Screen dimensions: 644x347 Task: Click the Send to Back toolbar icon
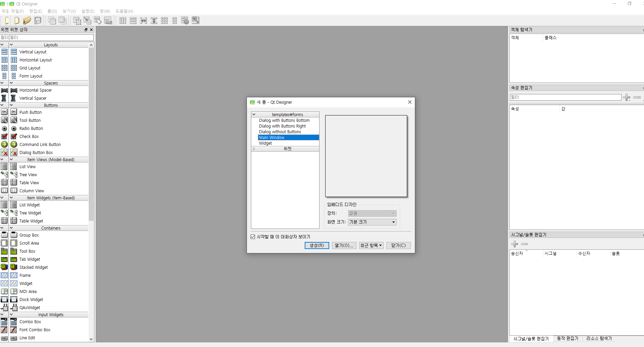pos(52,20)
